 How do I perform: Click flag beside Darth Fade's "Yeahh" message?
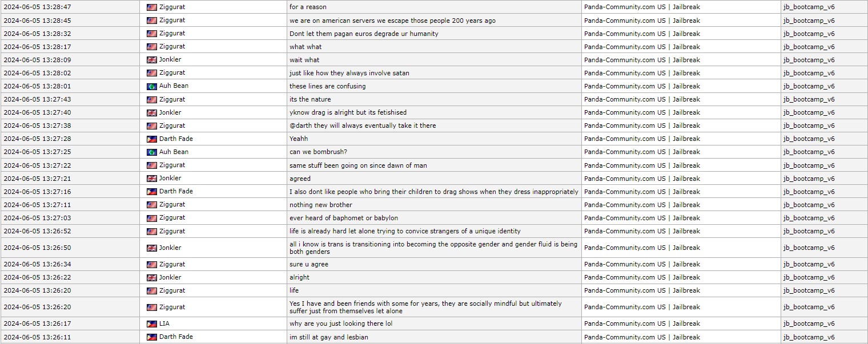tap(151, 139)
